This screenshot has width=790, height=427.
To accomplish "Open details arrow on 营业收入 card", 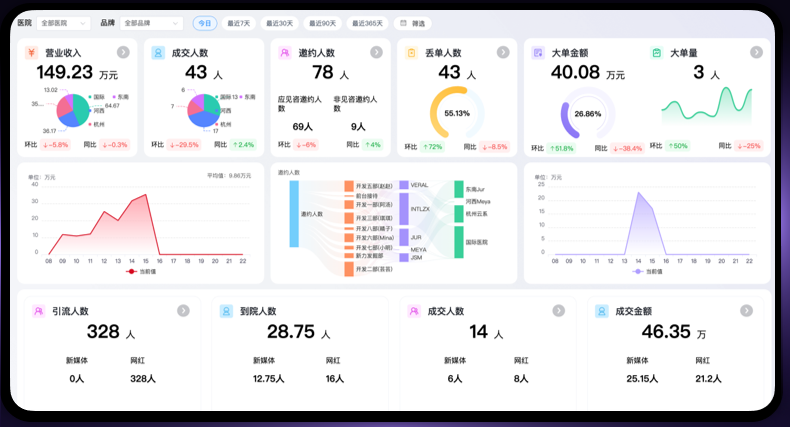I will 123,52.
